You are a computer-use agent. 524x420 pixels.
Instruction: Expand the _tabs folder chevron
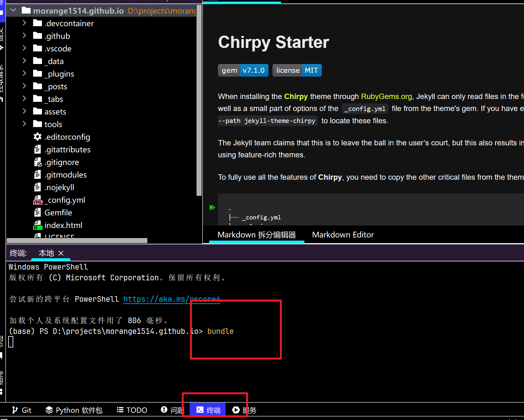pyautogui.click(x=24, y=98)
